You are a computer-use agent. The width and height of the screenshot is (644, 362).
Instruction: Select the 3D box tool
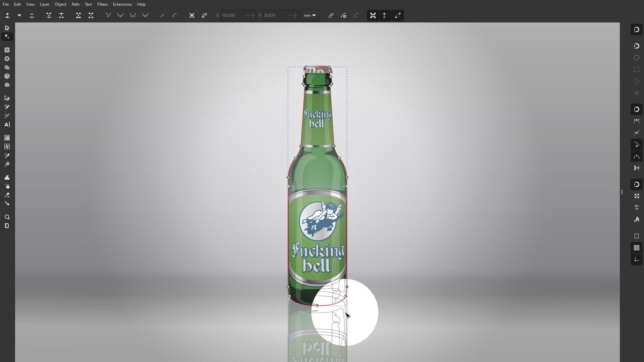(7, 76)
